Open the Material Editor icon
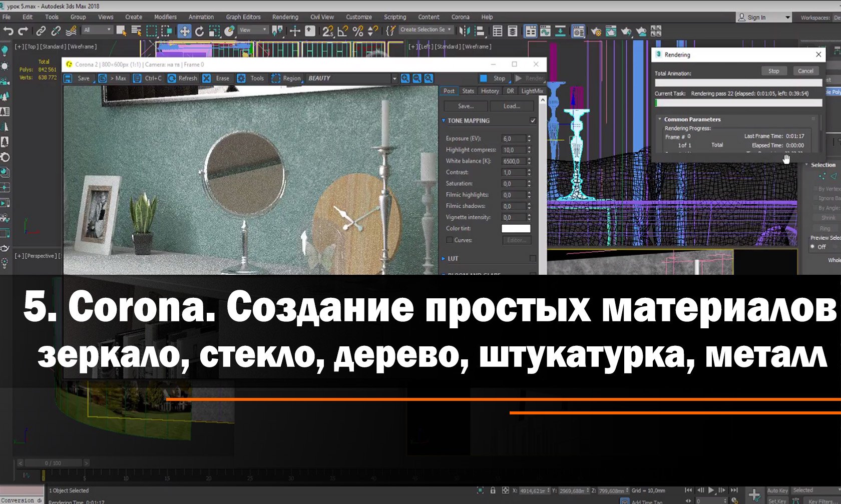 click(578, 31)
